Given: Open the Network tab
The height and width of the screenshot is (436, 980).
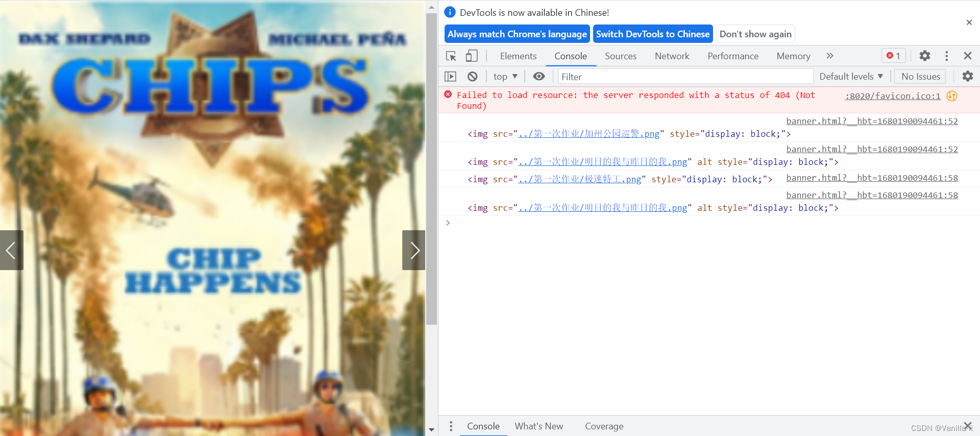Looking at the screenshot, I should coord(672,56).
